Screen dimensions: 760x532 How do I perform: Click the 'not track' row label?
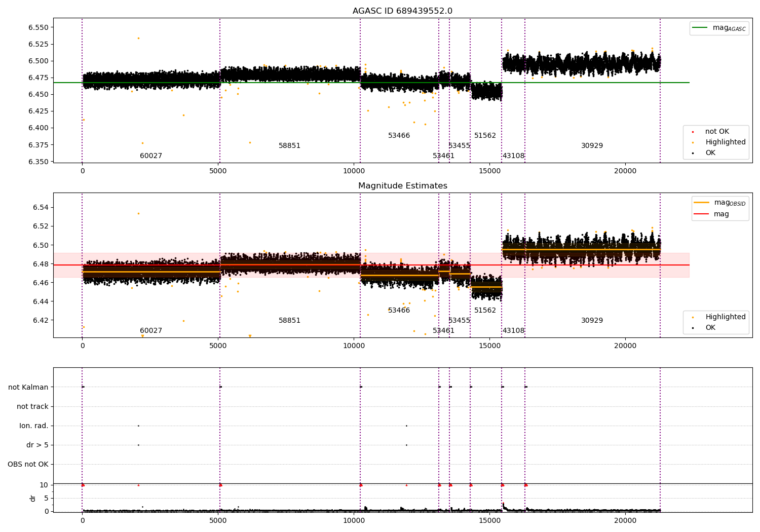(32, 406)
